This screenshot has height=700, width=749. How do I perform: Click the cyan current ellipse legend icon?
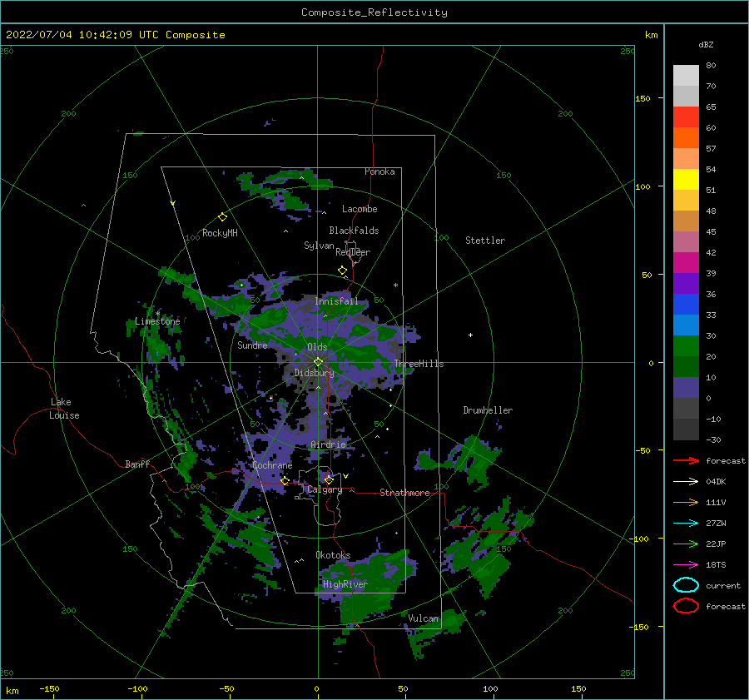point(686,585)
